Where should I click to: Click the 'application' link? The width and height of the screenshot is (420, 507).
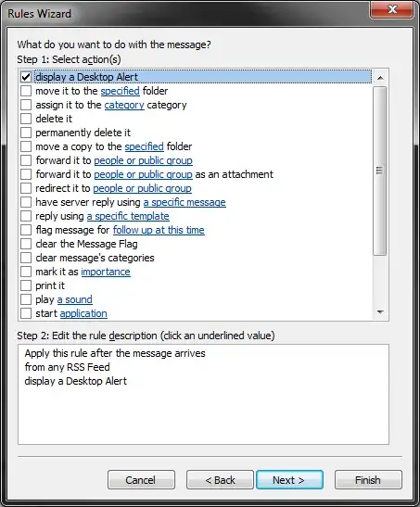tap(83, 313)
